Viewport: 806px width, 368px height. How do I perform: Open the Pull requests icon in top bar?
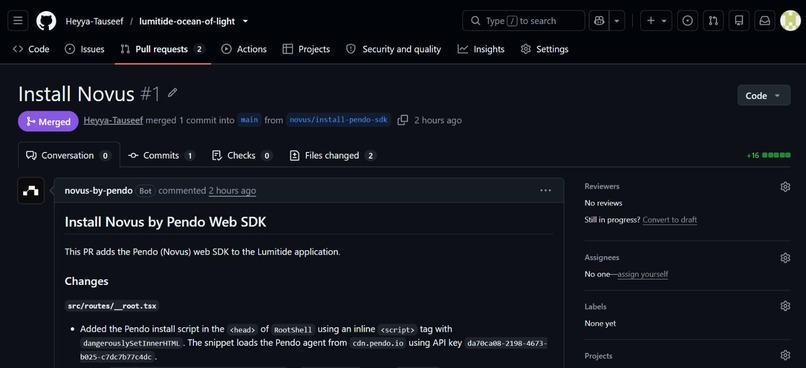[x=713, y=21]
